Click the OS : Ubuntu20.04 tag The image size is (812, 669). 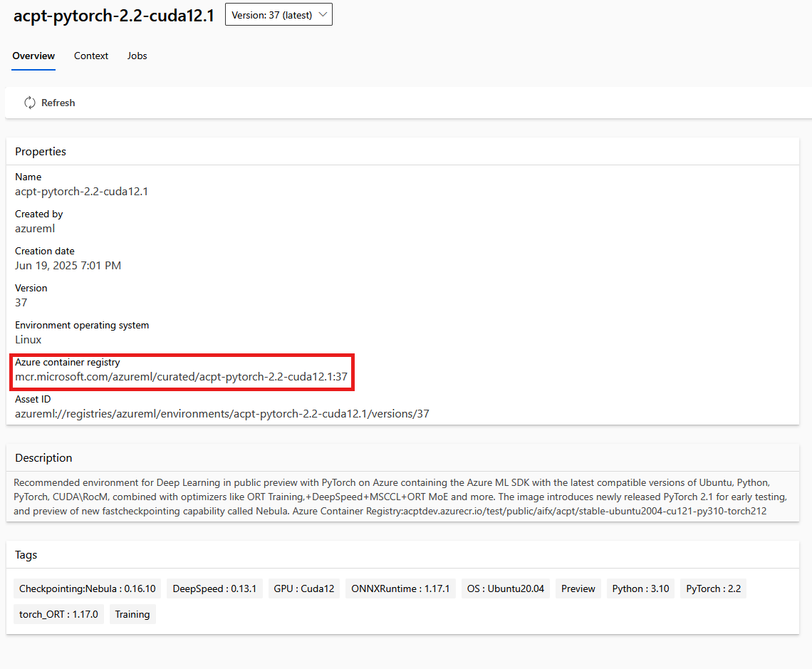tap(505, 588)
